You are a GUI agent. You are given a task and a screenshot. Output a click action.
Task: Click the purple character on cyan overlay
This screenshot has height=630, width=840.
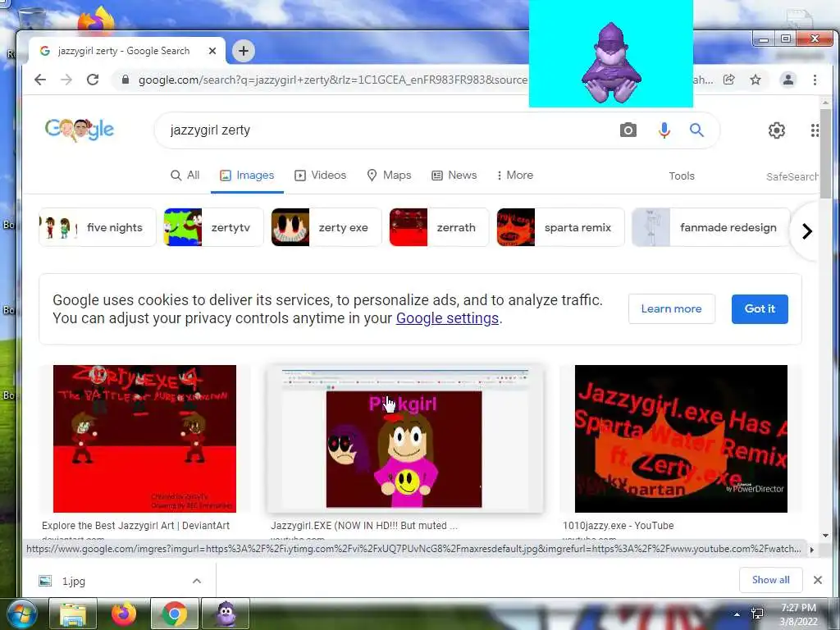[610, 63]
